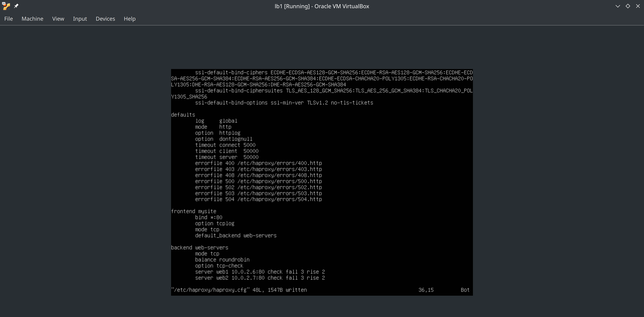Click 'ssl-default-bind-options' line
The image size is (644, 317).
tap(284, 103)
